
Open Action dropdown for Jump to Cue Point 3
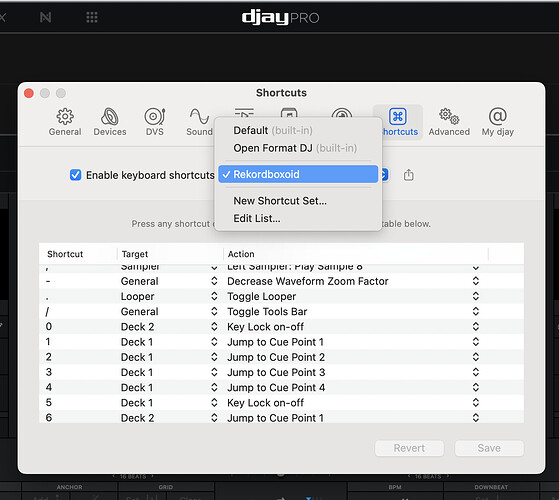[476, 372]
